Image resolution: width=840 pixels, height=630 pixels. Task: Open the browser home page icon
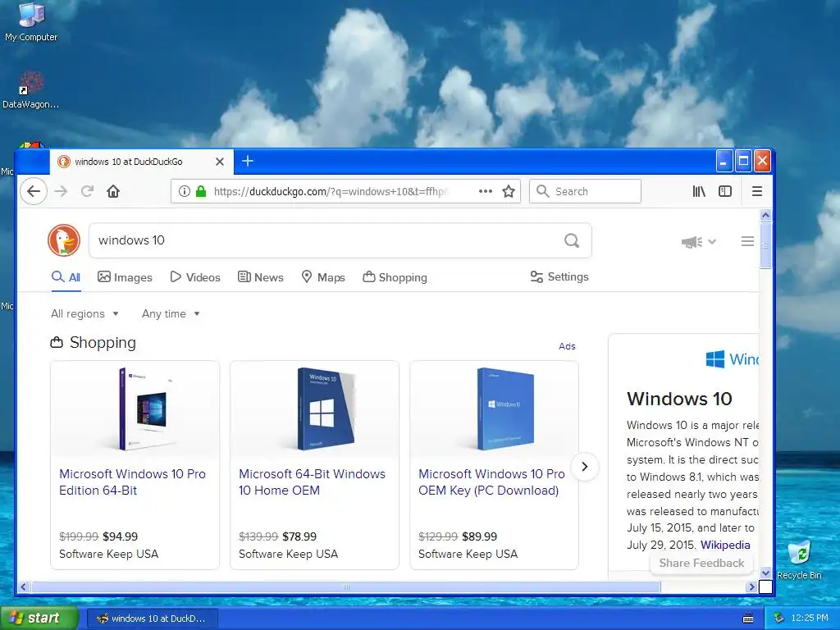coord(113,191)
